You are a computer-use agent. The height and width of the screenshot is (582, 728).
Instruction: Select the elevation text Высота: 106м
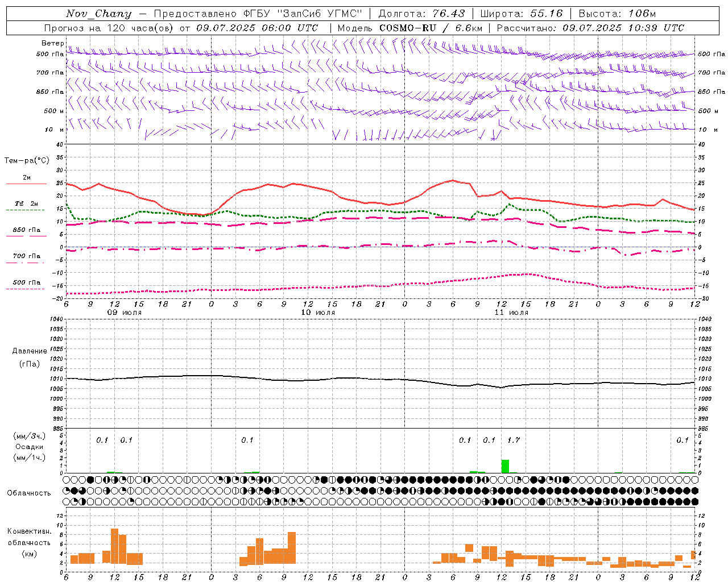coord(618,14)
